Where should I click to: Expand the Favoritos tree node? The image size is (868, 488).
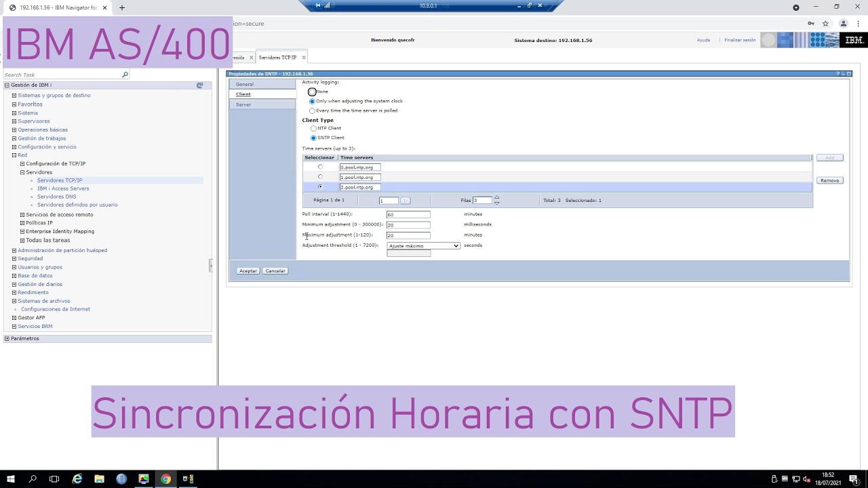14,104
